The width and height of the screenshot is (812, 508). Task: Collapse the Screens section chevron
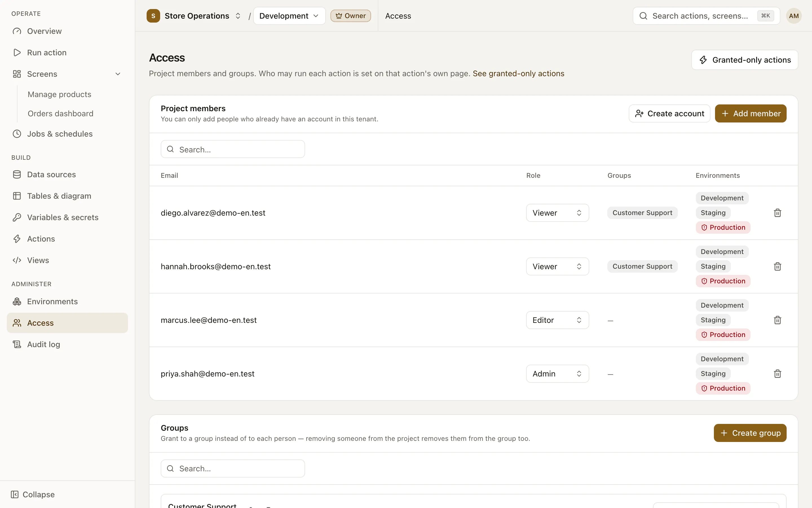118,74
